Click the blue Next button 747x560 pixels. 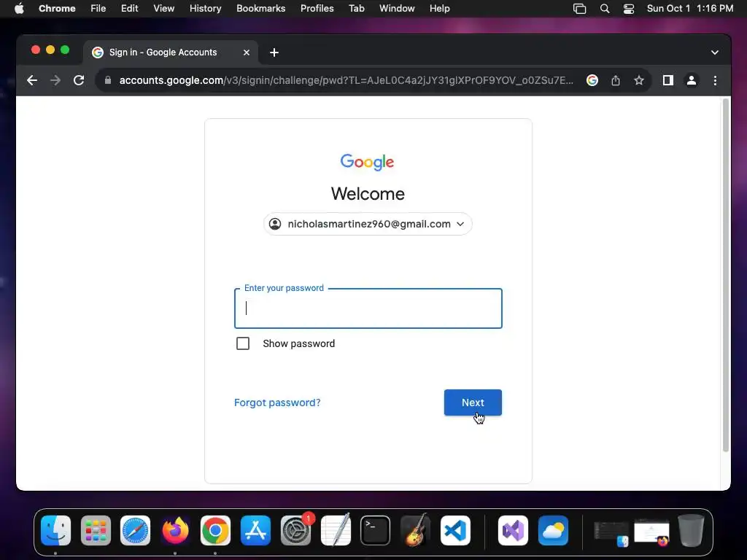pyautogui.click(x=473, y=402)
